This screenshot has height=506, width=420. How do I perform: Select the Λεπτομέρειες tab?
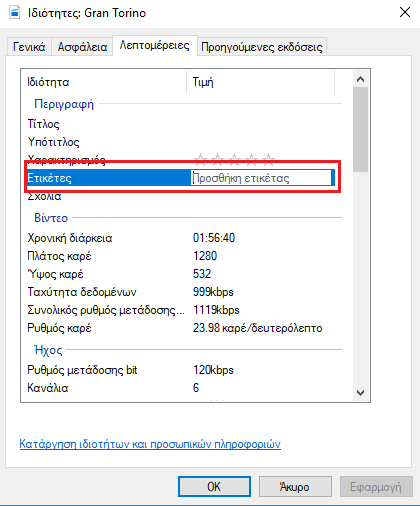[x=155, y=45]
